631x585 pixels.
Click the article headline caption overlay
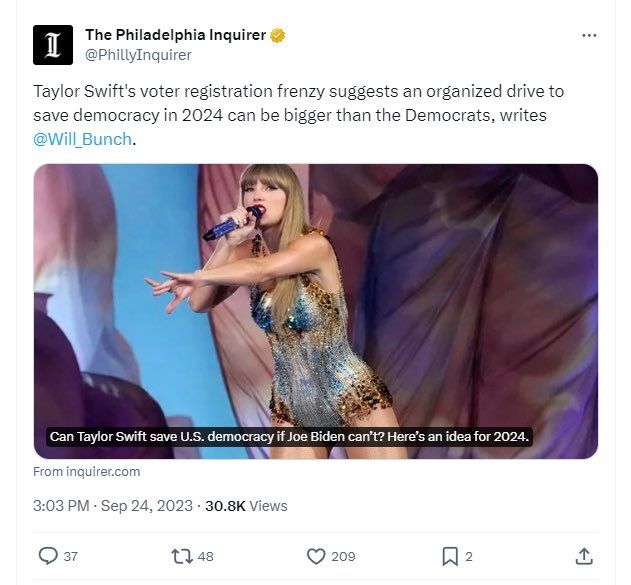tap(289, 438)
